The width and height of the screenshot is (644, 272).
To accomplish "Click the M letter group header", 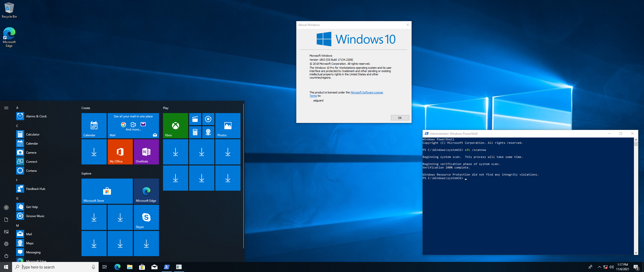I will coord(18,225).
